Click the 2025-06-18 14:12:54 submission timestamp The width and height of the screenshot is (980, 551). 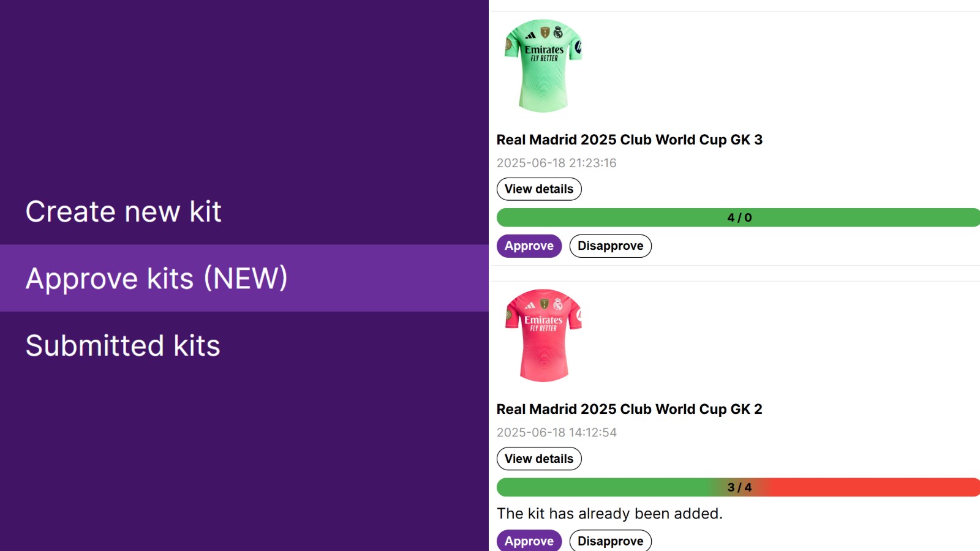point(556,432)
